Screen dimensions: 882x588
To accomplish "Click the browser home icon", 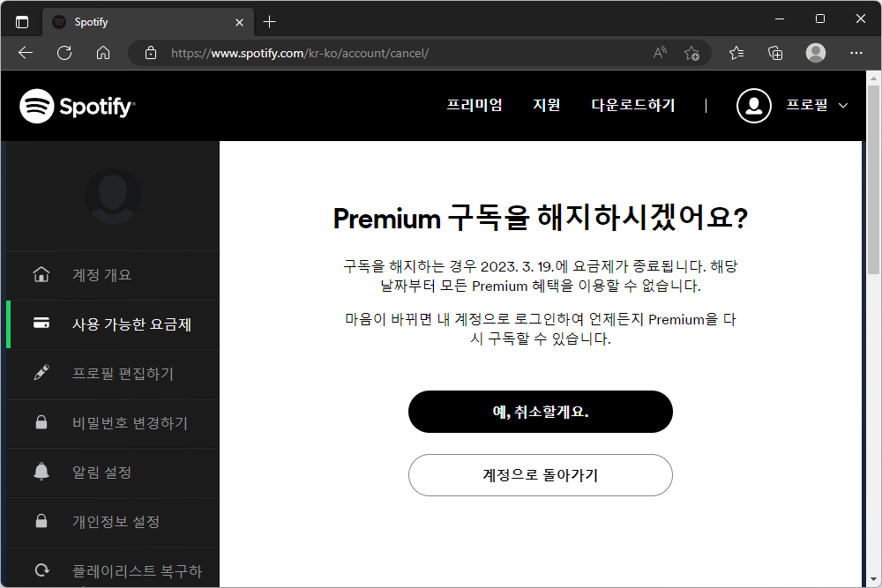I will [x=103, y=53].
